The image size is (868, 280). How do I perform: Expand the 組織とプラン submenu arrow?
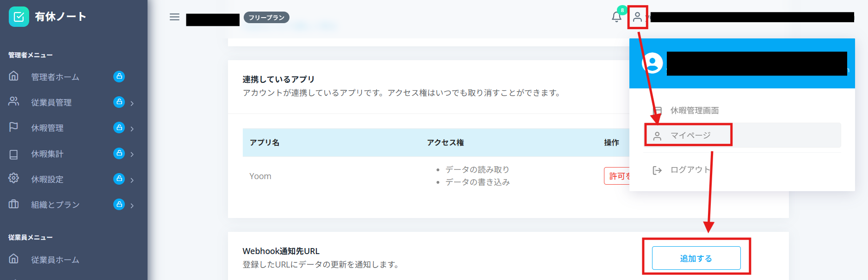[x=132, y=205]
